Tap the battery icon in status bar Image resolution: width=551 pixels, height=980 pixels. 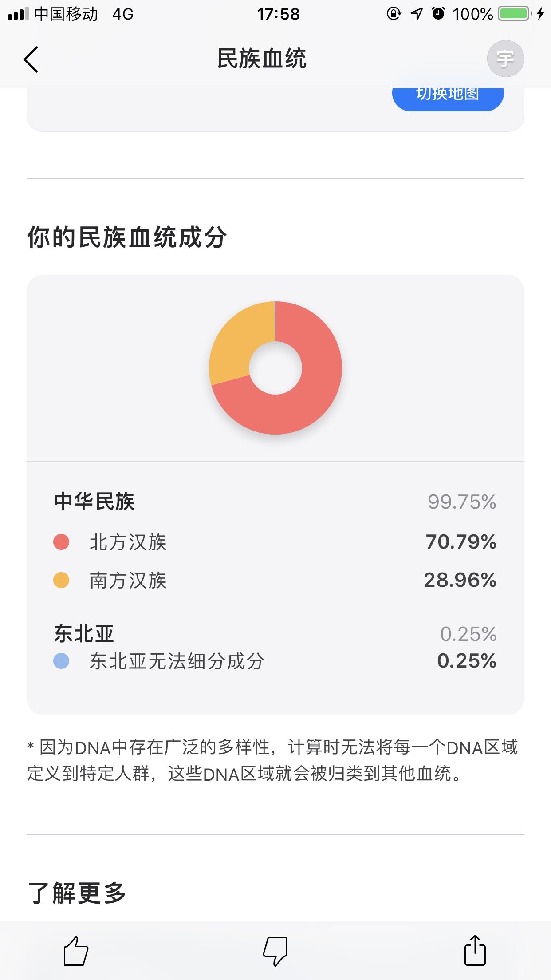pos(514,14)
